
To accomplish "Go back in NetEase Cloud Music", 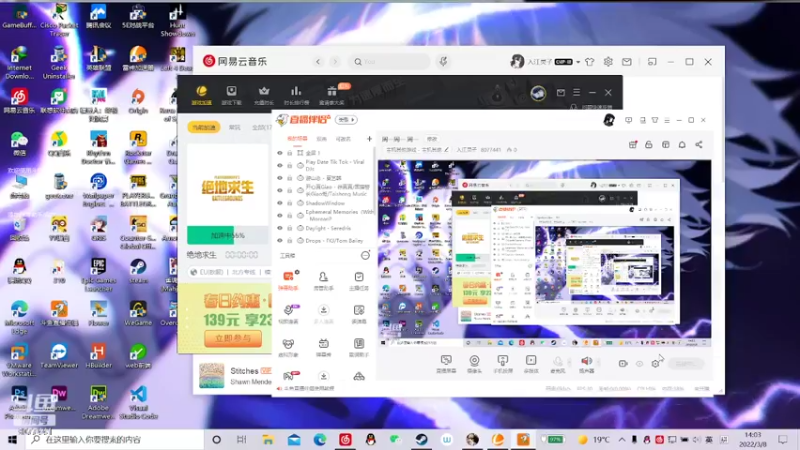I will (318, 62).
